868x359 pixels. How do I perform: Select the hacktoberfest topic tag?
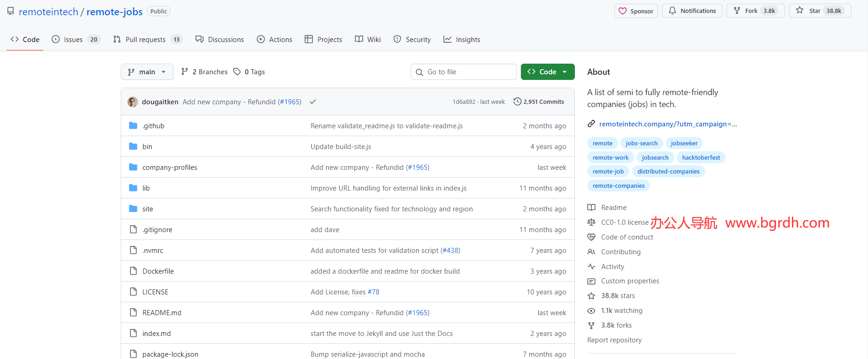tap(701, 157)
